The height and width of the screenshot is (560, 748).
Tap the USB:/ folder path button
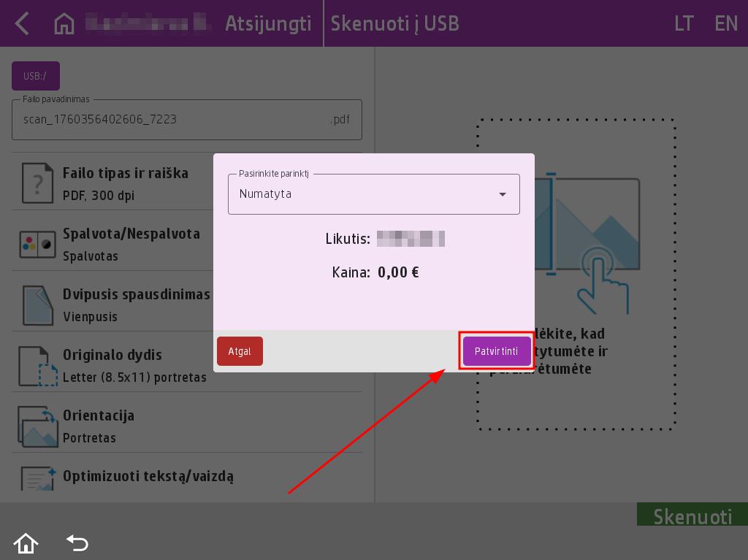click(x=35, y=76)
